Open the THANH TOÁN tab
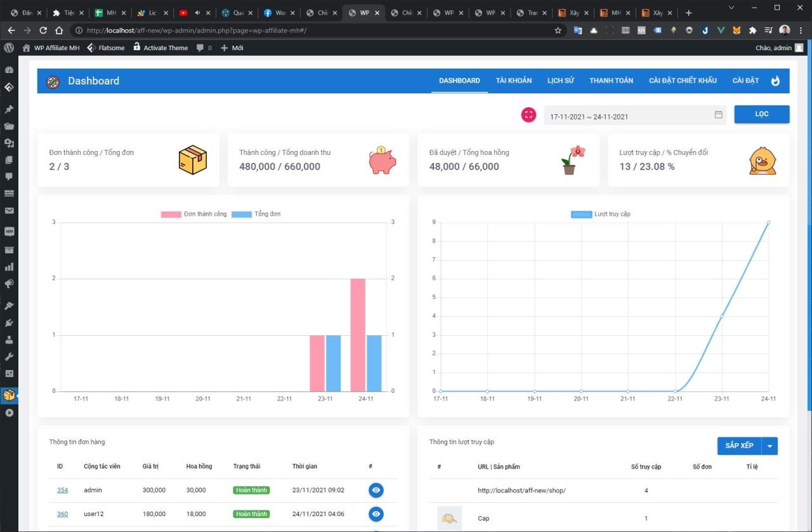812x532 pixels. pyautogui.click(x=611, y=81)
